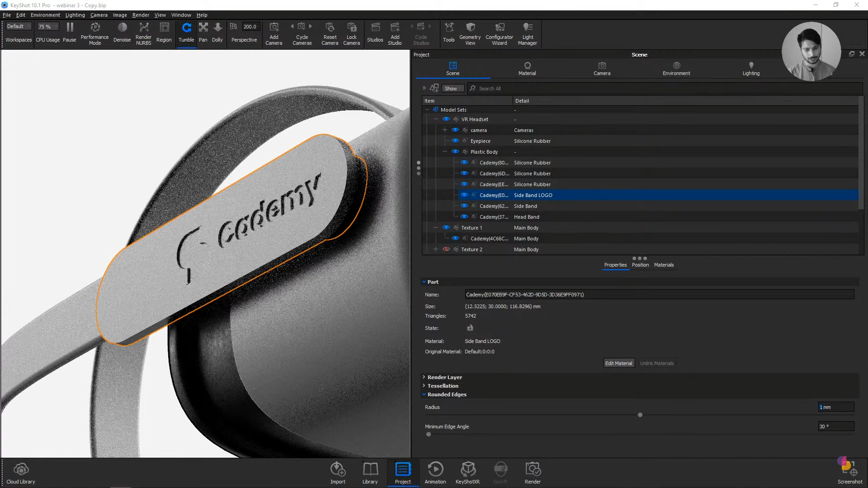Toggle visibility of camera group
The height and width of the screenshot is (488, 868).
point(455,130)
